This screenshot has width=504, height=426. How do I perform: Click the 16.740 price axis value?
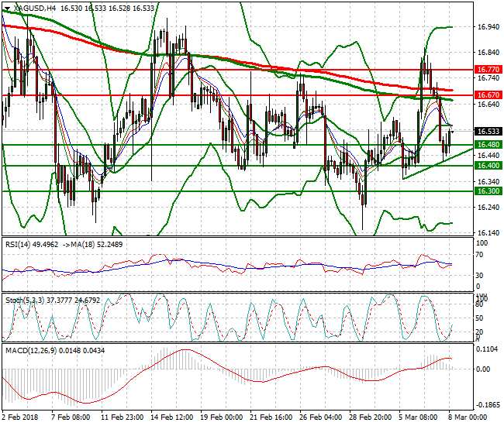click(488, 78)
